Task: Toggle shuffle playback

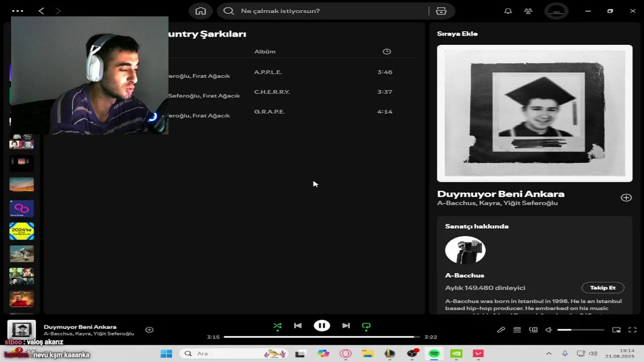Action: click(278, 326)
